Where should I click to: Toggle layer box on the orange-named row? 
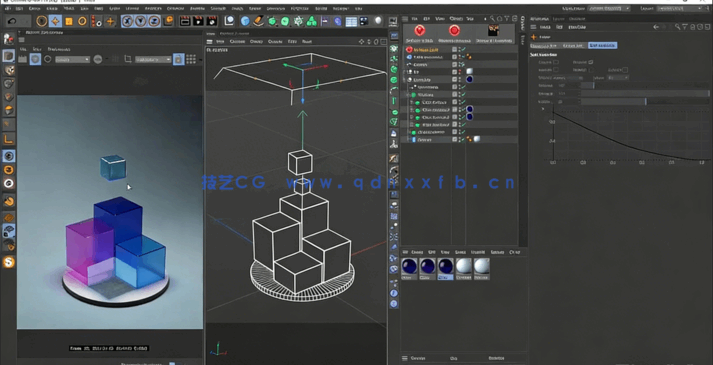coord(454,50)
